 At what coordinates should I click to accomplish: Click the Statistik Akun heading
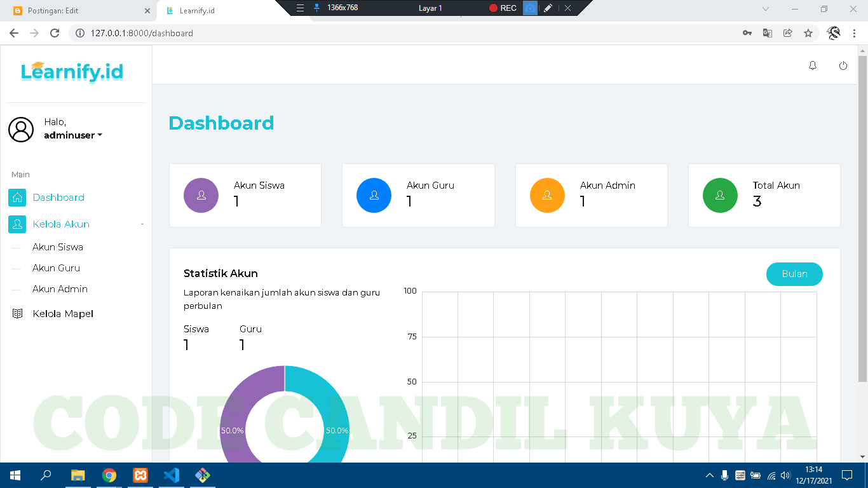[220, 274]
